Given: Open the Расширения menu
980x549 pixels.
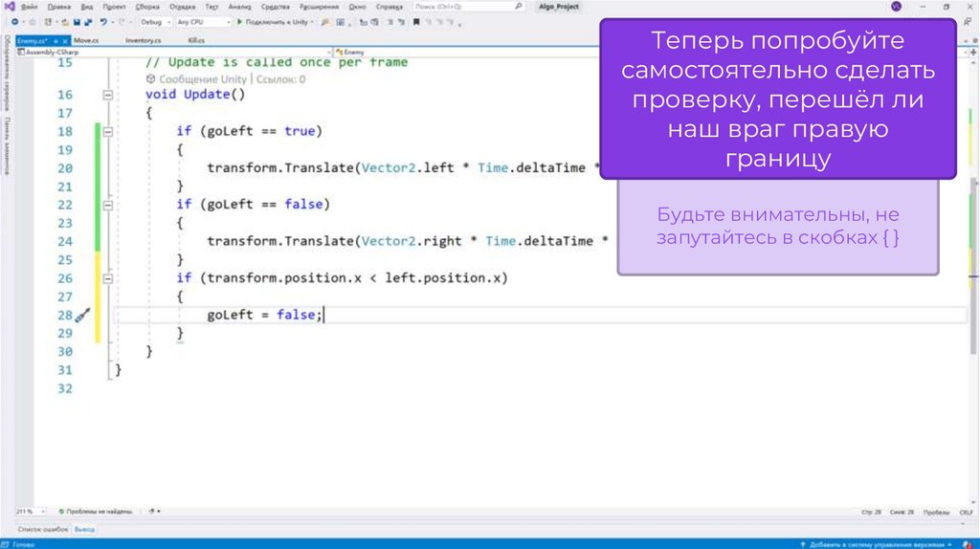Looking at the screenshot, I should pyautogui.click(x=319, y=7).
